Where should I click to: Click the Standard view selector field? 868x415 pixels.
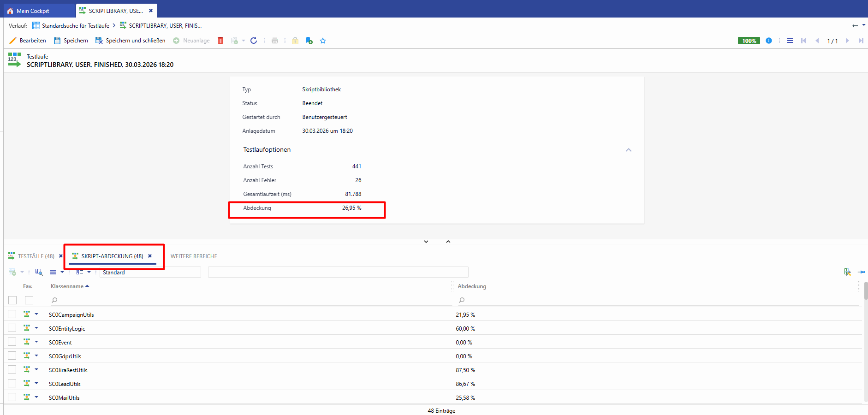coord(150,272)
